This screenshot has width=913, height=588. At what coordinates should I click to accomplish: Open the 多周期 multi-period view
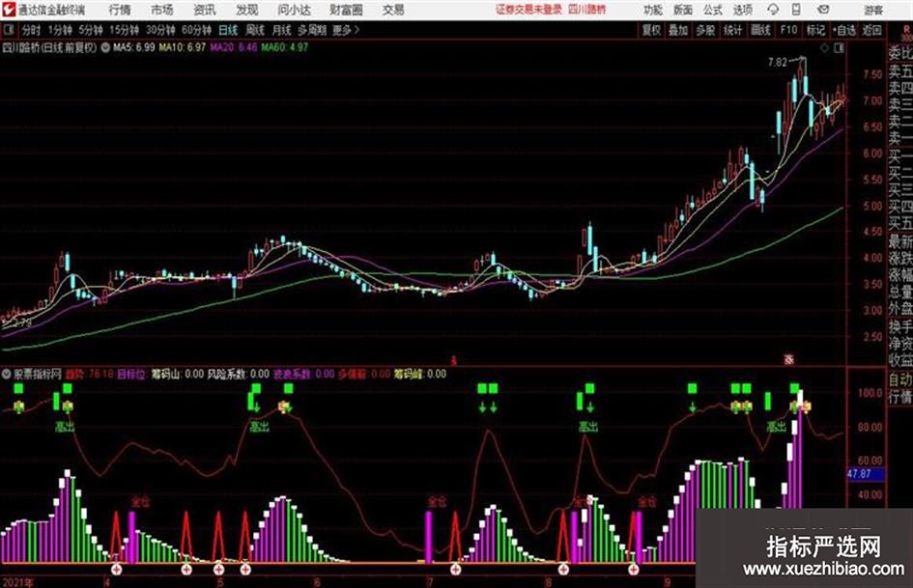pyautogui.click(x=312, y=30)
